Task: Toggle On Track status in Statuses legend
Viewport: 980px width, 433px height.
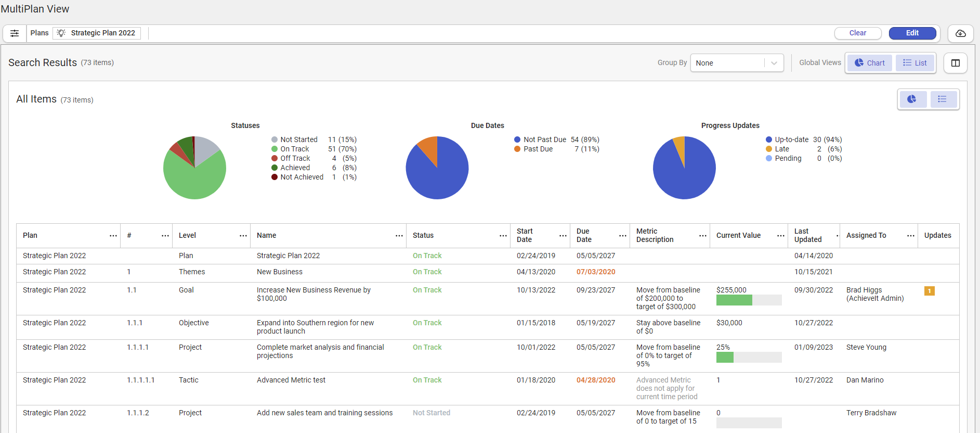Action: point(294,149)
